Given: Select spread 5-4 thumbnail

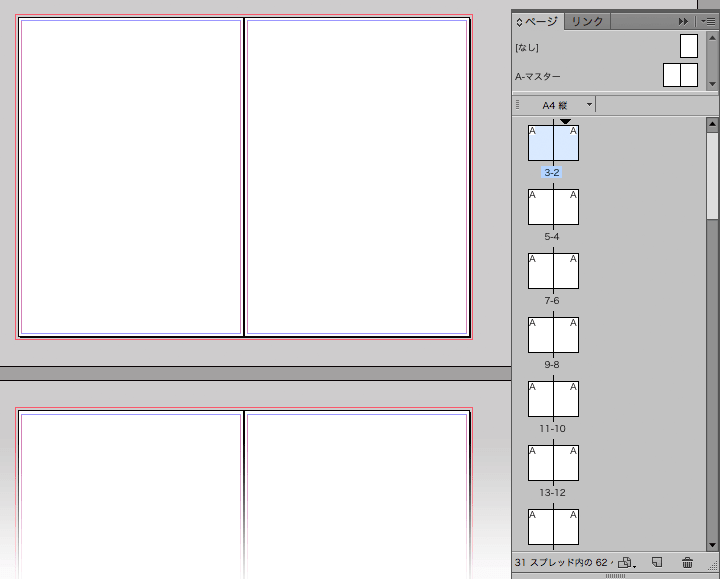Looking at the screenshot, I should pos(553,207).
